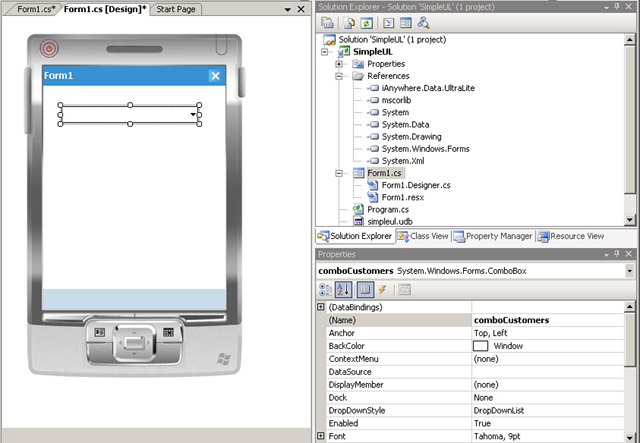Viewport: 640px width, 443px height.
Task: Switch to the Property Manager tab
Action: (493, 236)
